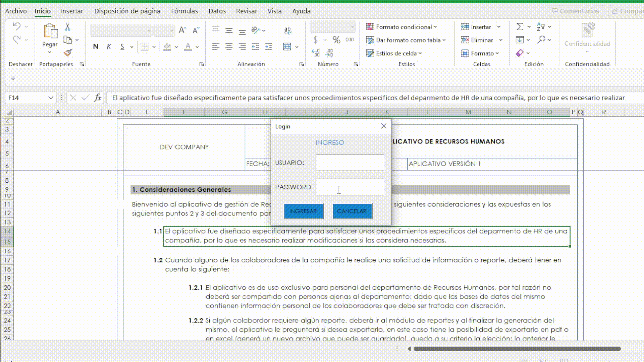This screenshot has width=644, height=362.
Task: Click the Percent Style icon
Action: tap(336, 40)
